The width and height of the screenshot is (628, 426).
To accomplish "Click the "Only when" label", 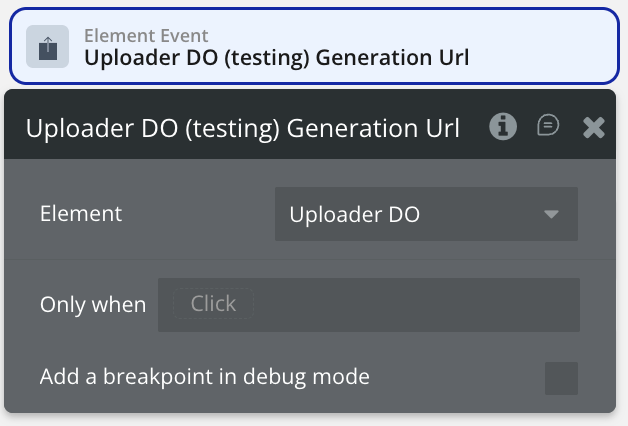I will pos(93,304).
